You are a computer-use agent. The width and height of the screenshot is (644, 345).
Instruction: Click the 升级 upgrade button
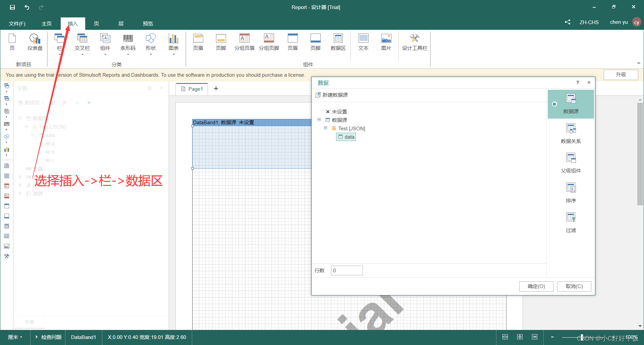click(x=621, y=75)
